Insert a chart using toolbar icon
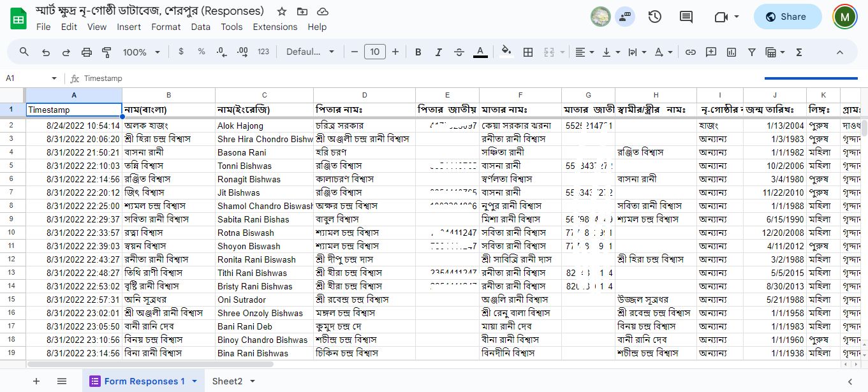The height and width of the screenshot is (392, 868). click(x=732, y=52)
